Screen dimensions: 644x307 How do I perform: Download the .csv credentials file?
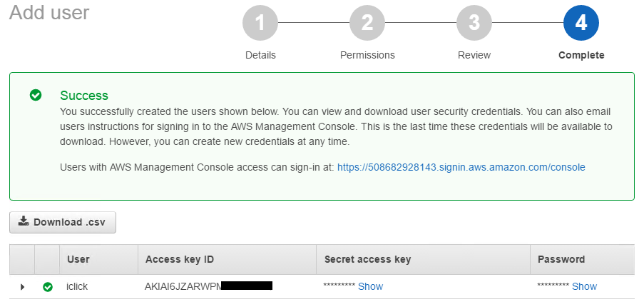(63, 222)
